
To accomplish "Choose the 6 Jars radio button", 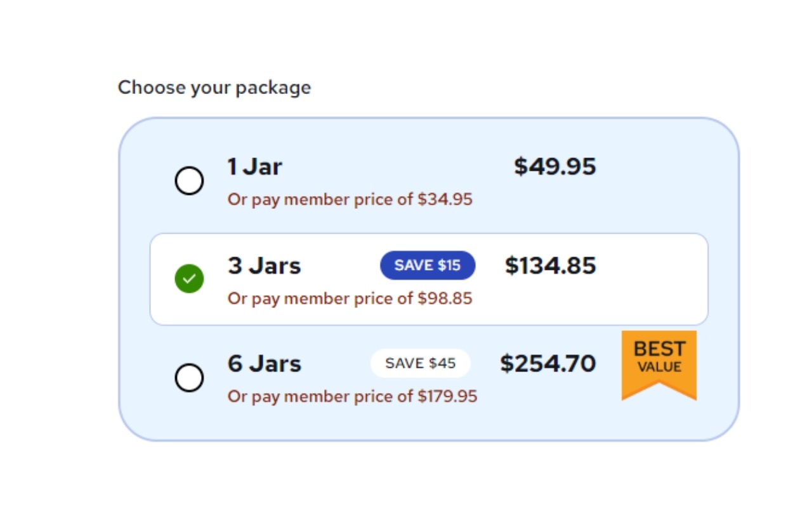I will [189, 378].
